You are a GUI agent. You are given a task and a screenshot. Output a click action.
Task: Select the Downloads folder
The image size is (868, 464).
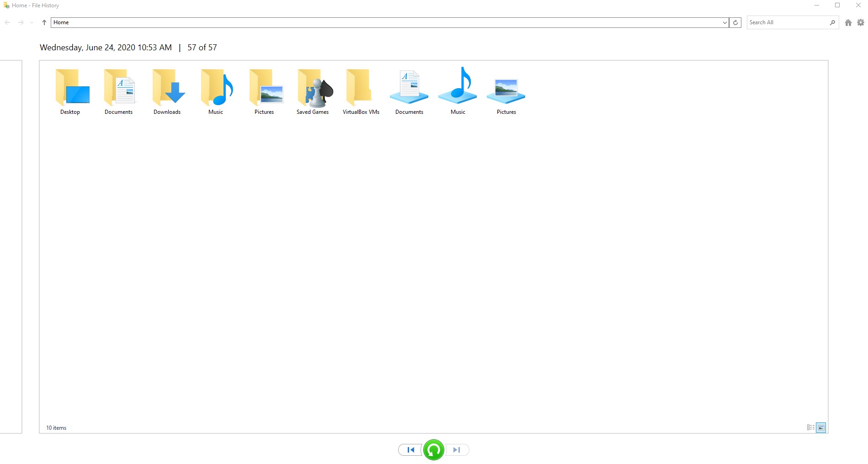pos(167,91)
